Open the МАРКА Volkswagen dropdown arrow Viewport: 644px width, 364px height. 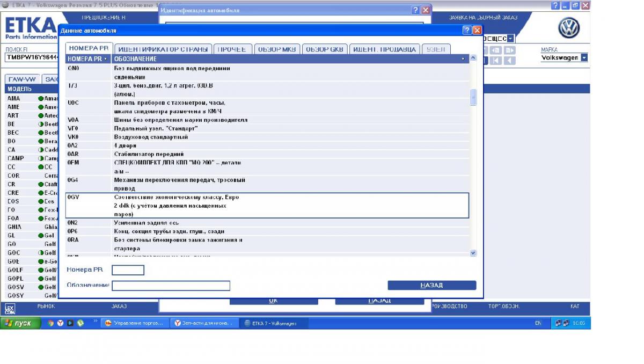[584, 57]
